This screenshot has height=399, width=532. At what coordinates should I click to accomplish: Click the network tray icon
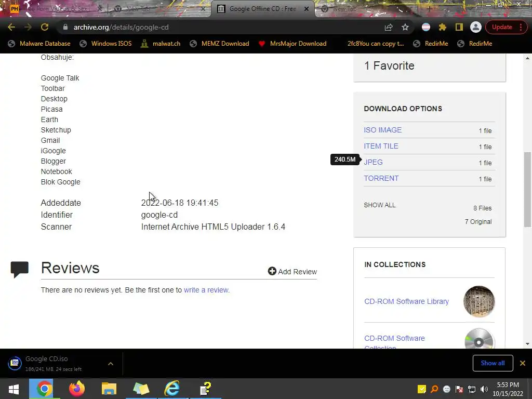(472, 389)
